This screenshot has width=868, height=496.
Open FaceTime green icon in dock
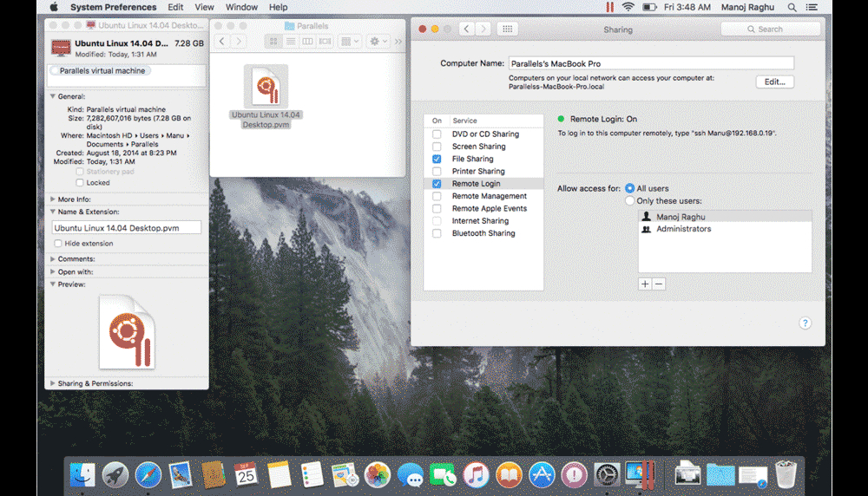(443, 474)
